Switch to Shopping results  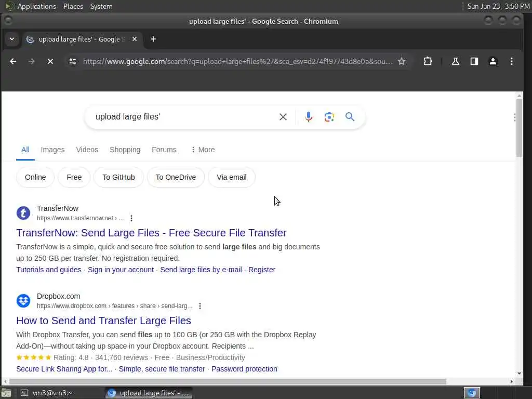[x=125, y=150]
